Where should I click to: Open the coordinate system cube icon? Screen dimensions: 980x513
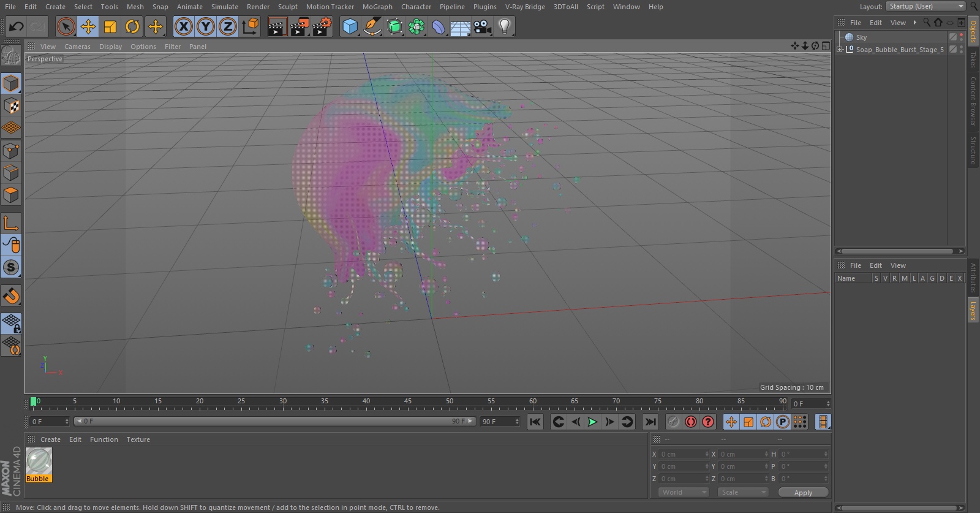pos(251,26)
